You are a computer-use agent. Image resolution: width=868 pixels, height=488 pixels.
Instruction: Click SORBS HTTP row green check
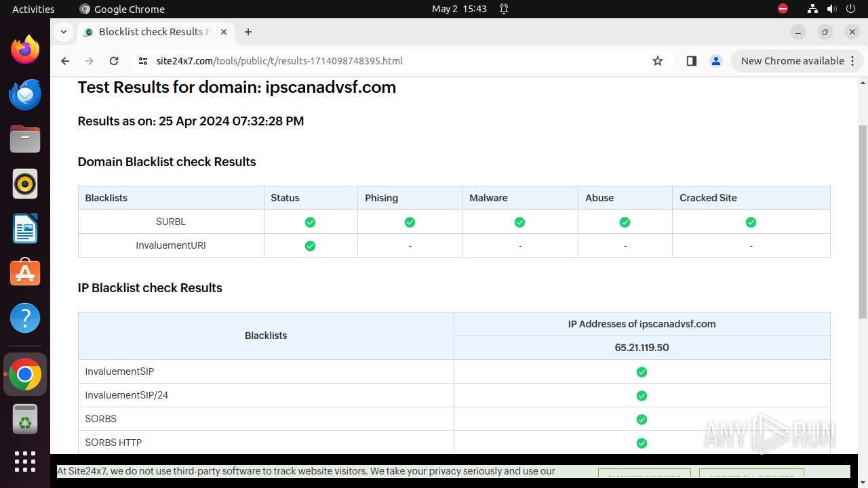pos(642,443)
